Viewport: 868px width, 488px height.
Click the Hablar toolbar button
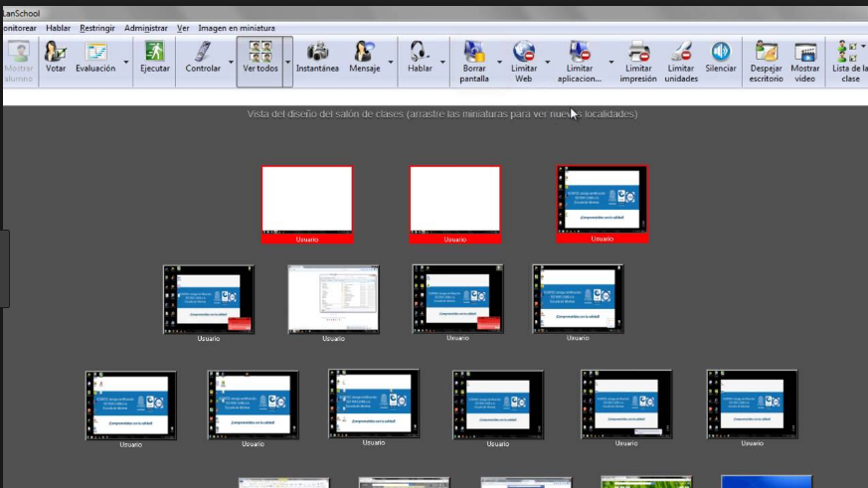[x=420, y=60]
